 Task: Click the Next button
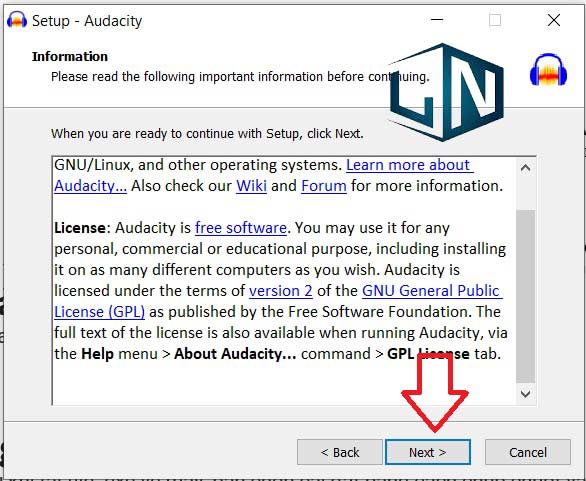[428, 452]
